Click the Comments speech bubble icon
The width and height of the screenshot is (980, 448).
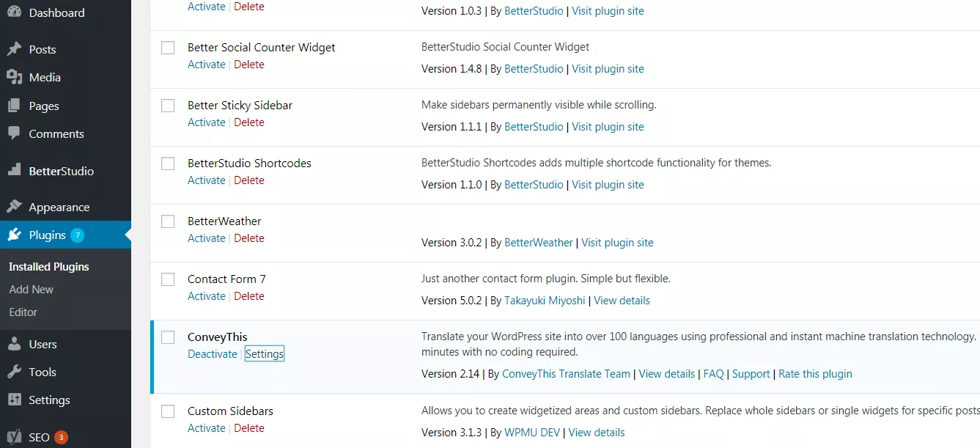[x=14, y=133]
